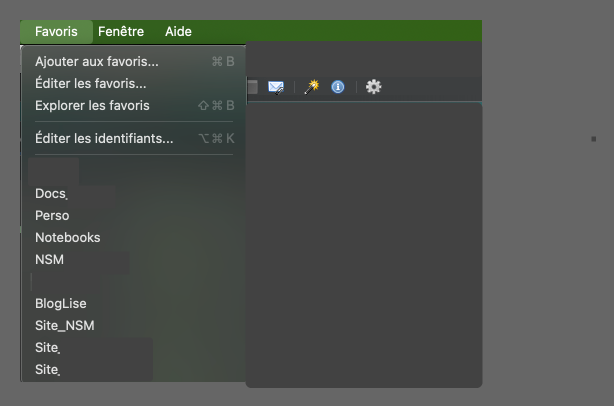Click the magic wand icon
The image size is (614, 406).
(x=312, y=87)
